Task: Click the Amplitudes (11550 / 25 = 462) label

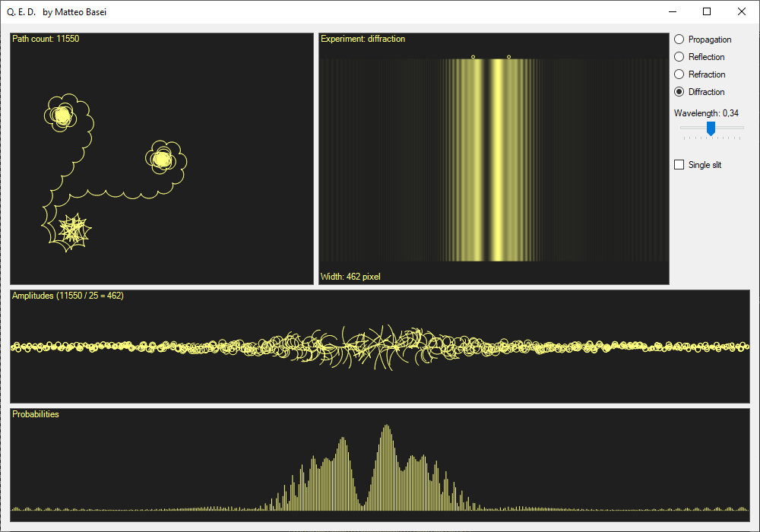Action: click(x=68, y=296)
